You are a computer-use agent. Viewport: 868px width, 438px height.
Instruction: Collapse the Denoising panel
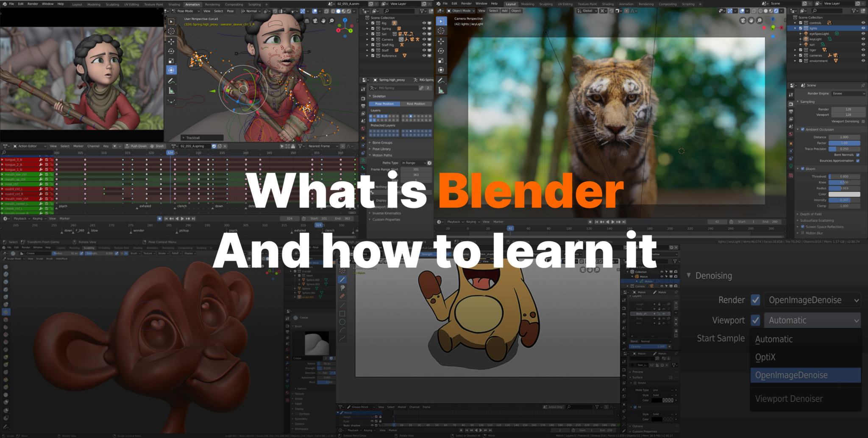pos(689,276)
